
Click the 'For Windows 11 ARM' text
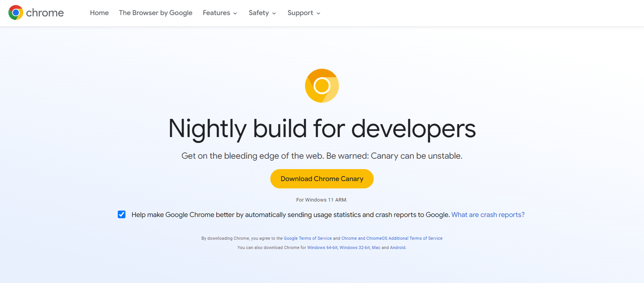pos(322,200)
